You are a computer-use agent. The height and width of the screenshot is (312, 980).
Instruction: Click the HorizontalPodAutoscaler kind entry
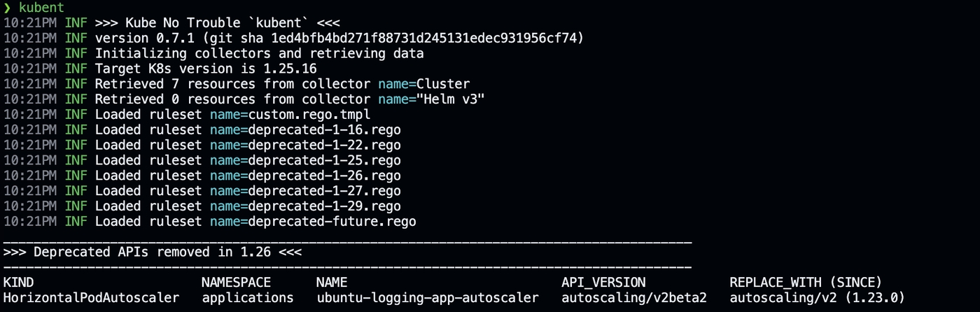[x=91, y=298]
